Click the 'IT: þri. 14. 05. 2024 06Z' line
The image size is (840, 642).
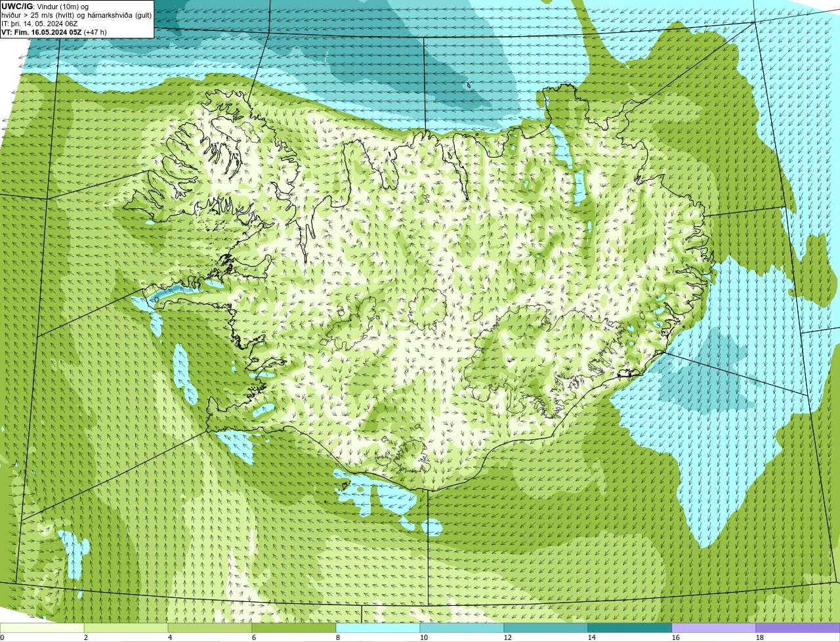tap(39, 24)
